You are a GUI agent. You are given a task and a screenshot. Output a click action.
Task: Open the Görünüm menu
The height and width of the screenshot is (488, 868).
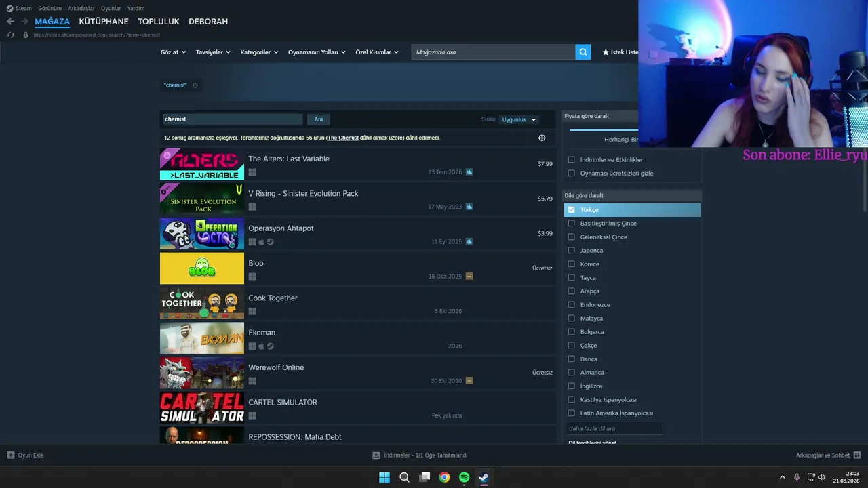coord(50,9)
